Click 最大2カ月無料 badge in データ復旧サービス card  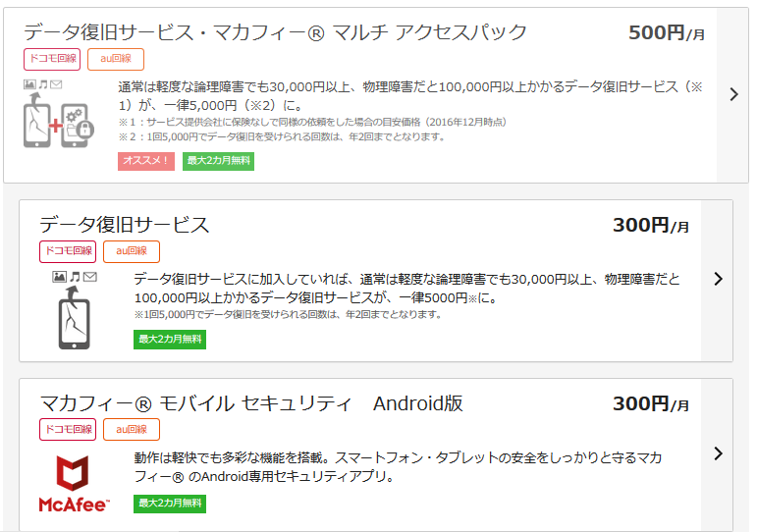click(x=170, y=340)
